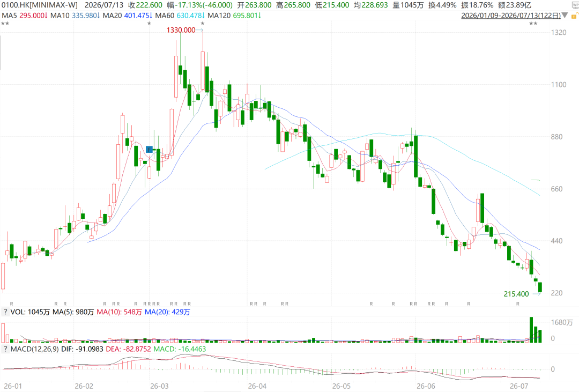This screenshot has width=579, height=392.
Task: Click the double-star marker at top left of chart
Action: 5,24
